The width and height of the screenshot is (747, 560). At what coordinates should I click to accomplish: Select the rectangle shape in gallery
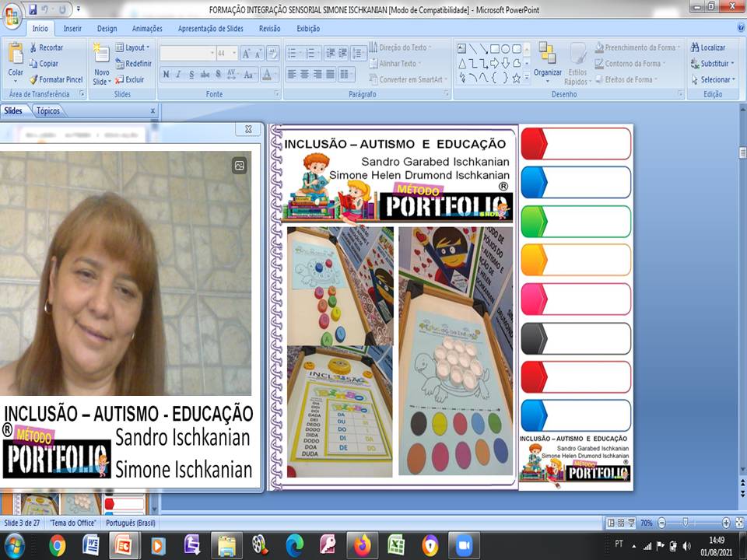[x=495, y=48]
